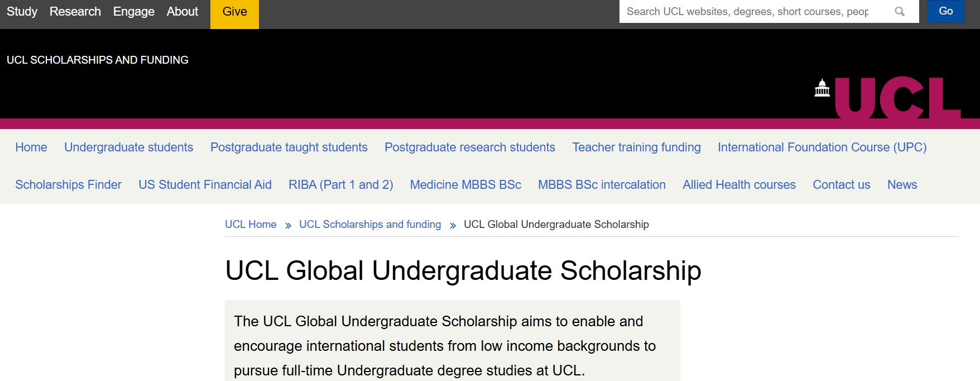
Task: Go to the Home nav link
Action: (x=31, y=147)
